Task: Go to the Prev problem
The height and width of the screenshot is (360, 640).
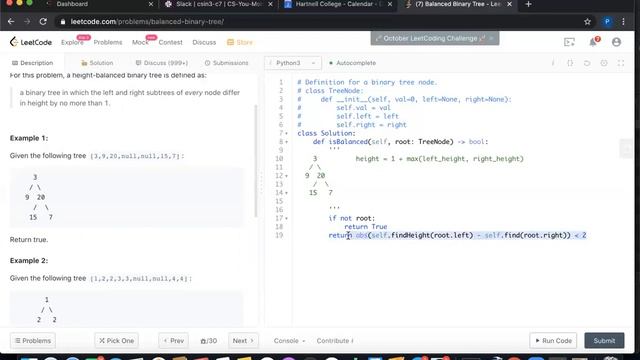Action: [173, 341]
